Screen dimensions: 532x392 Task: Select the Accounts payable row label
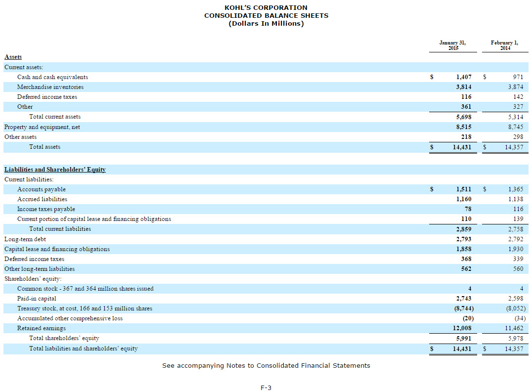click(42, 189)
